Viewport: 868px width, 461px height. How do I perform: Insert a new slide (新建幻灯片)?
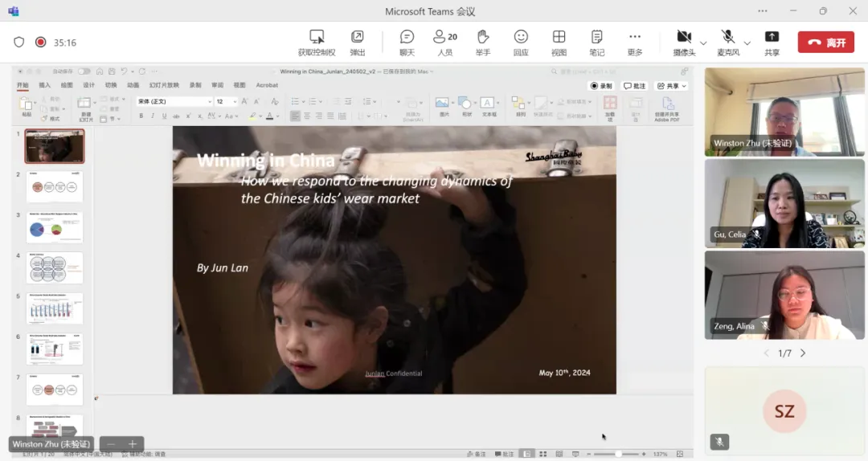click(85, 108)
